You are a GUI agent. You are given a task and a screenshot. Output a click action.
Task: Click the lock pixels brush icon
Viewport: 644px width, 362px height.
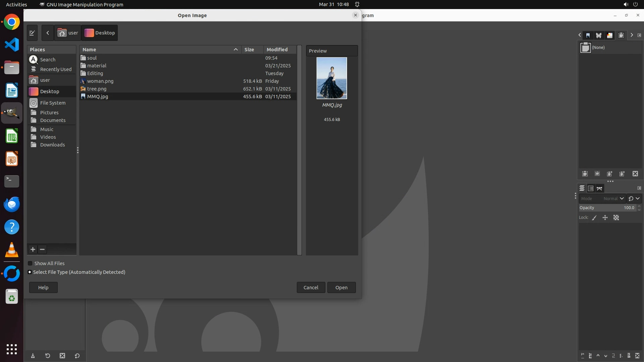coord(594,218)
